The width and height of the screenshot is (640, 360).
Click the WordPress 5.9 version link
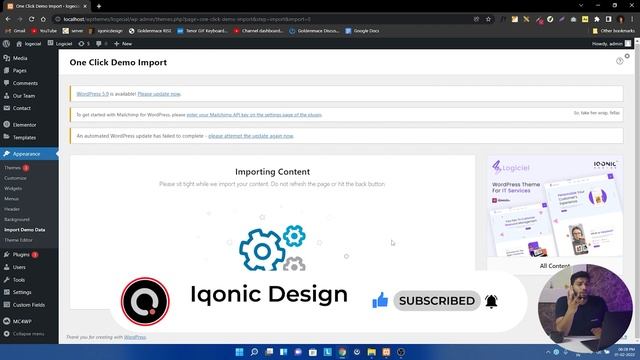pos(93,94)
